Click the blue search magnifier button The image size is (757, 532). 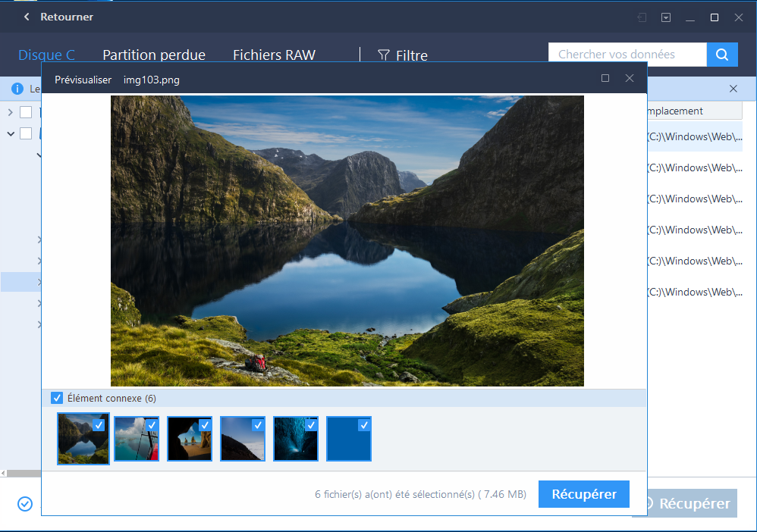pyautogui.click(x=722, y=55)
